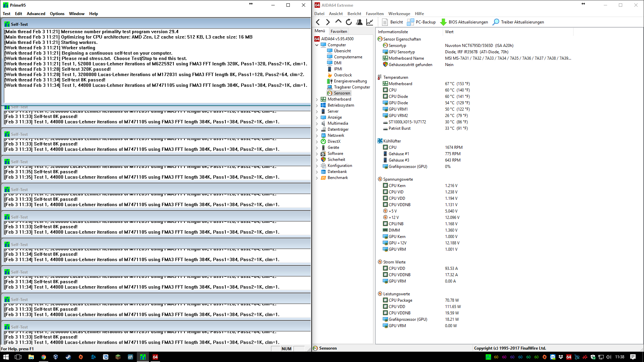This screenshot has height=362, width=644.
Task: Open the Advanced menu in Prime95
Action: [36, 14]
